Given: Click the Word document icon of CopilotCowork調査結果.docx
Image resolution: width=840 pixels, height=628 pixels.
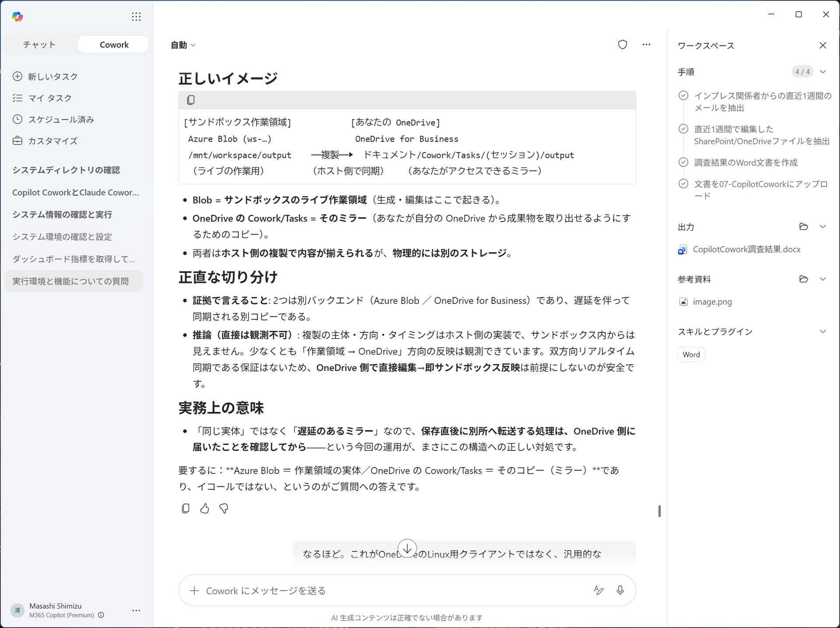Looking at the screenshot, I should [x=682, y=250].
